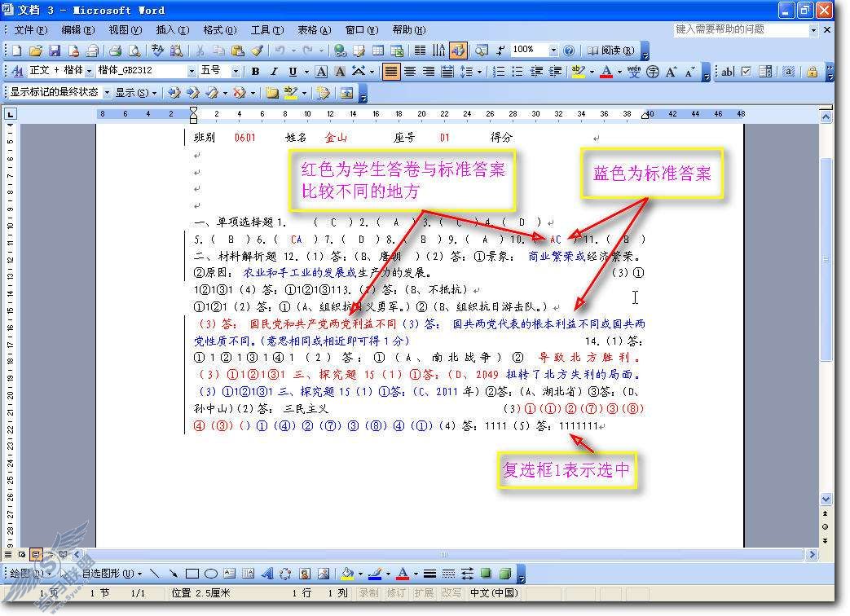The width and height of the screenshot is (850, 616).
Task: Open the 编辑(E) menu
Action: click(78, 30)
